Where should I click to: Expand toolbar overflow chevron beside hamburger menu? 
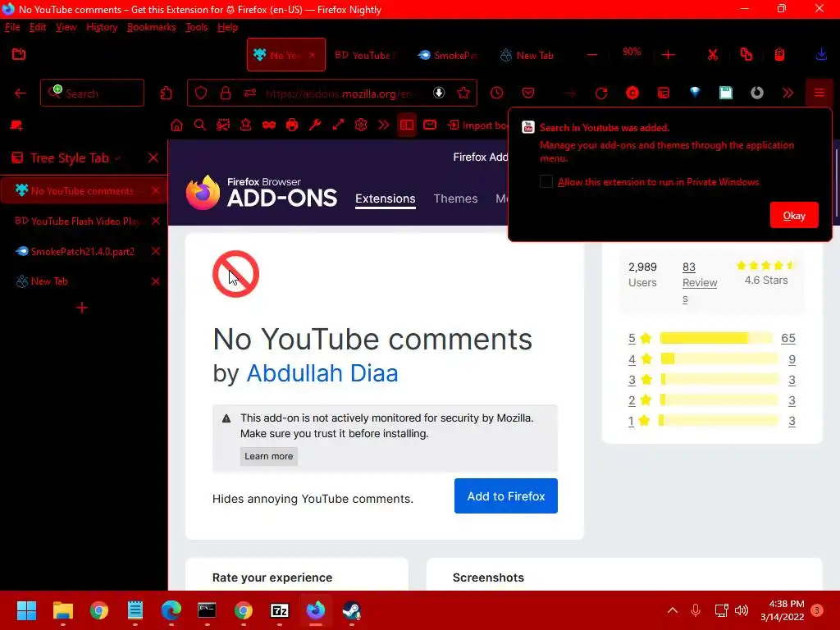click(787, 94)
